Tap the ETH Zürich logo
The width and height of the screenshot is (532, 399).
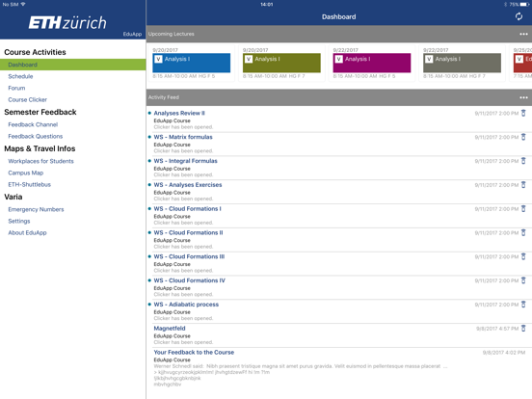click(67, 23)
